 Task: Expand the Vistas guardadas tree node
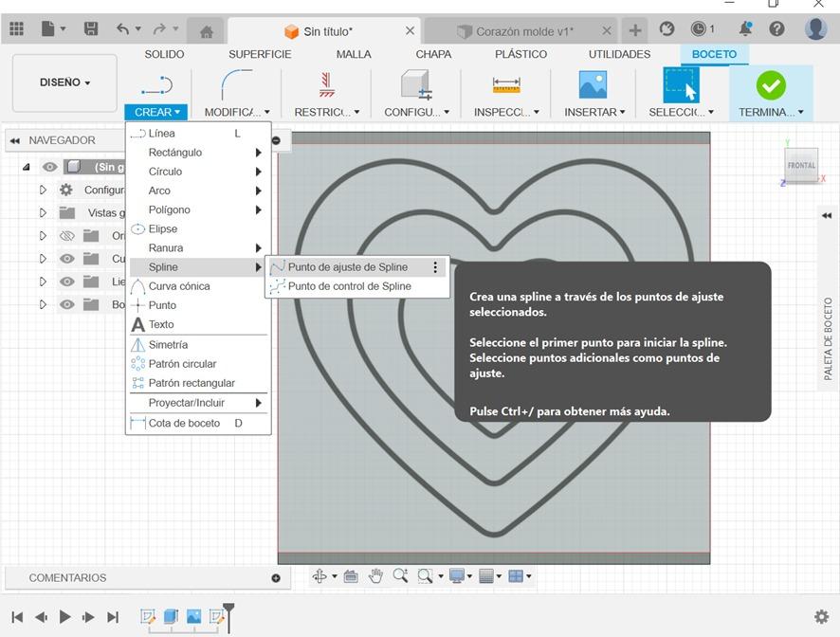[x=43, y=212]
